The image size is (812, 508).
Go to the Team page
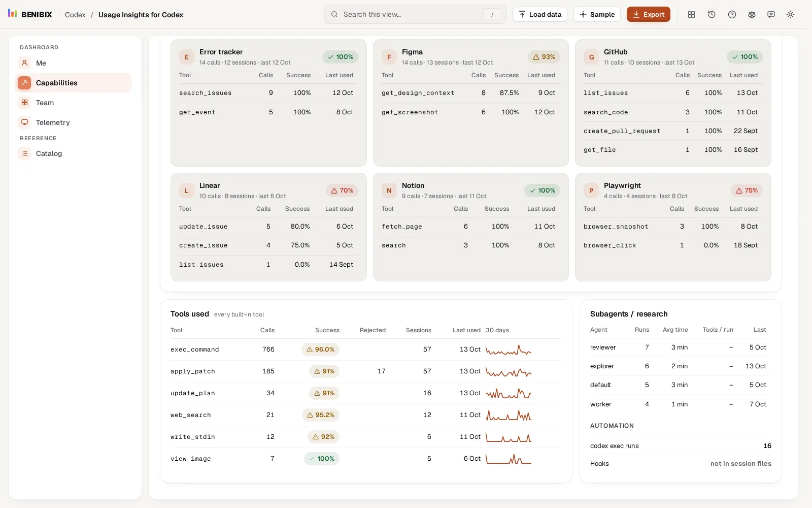pos(73,103)
